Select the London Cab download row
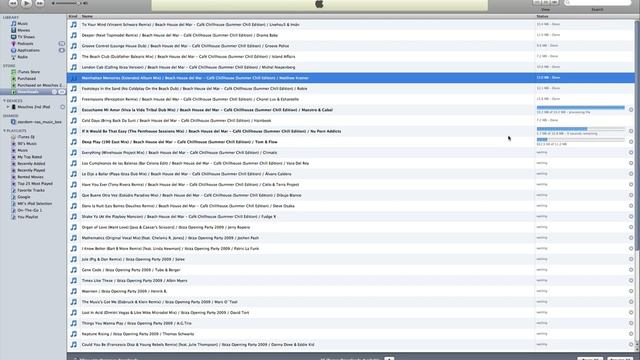This screenshot has height=360, width=640. pyautogui.click(x=351, y=67)
